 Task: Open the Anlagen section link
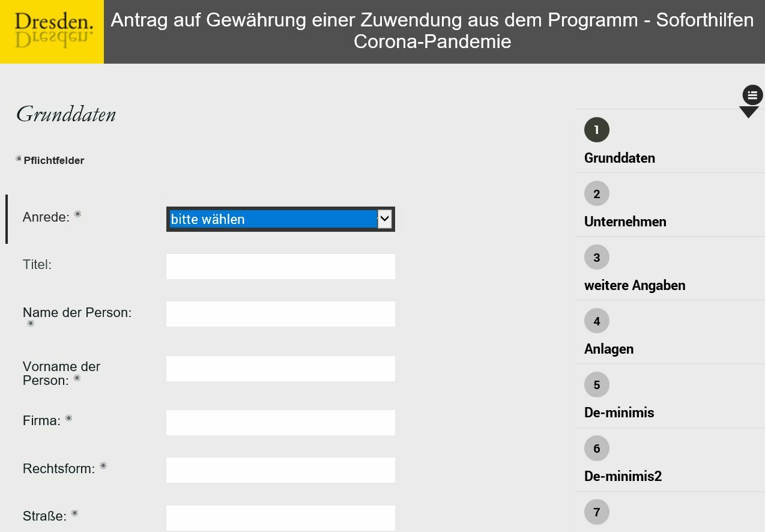tap(609, 349)
